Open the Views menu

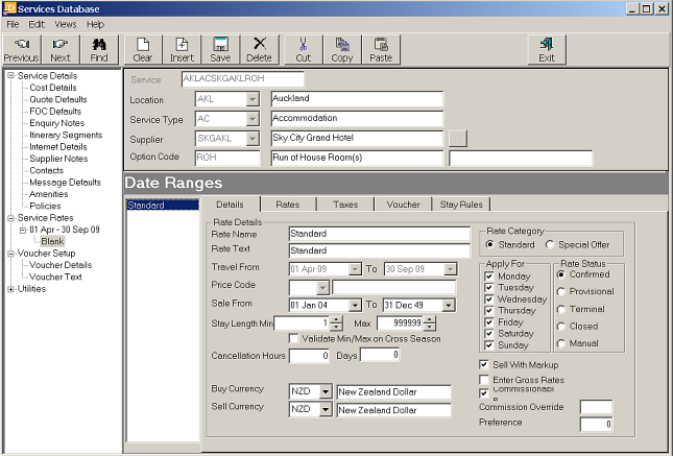(66, 23)
